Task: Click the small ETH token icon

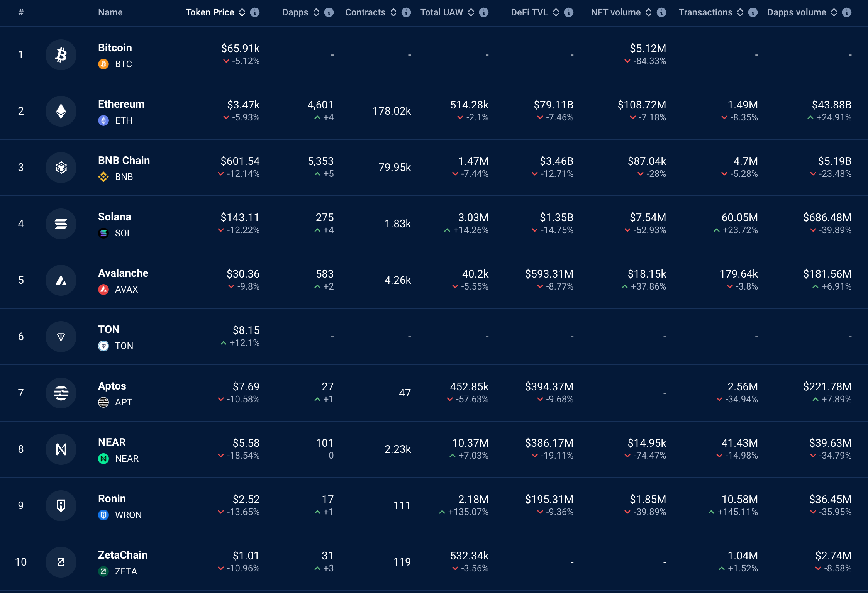Action: coord(103,120)
